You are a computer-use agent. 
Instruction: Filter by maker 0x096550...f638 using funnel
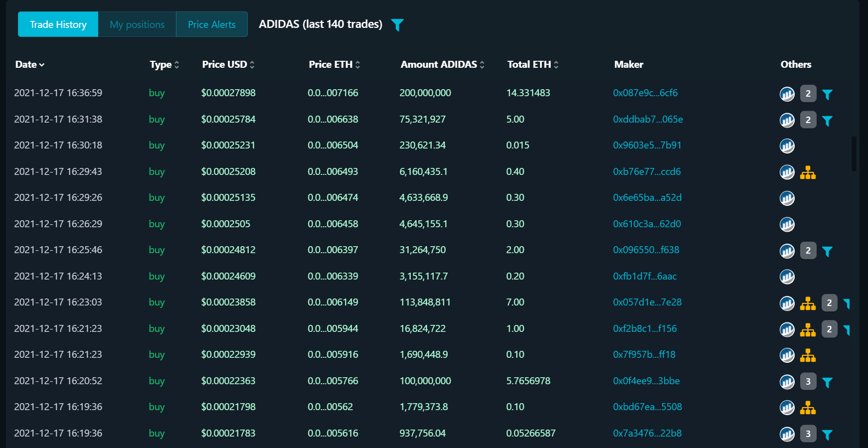(x=827, y=251)
